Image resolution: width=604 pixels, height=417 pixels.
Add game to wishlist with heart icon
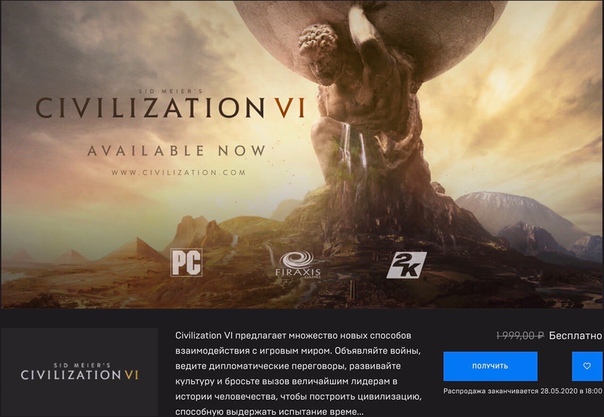587,366
